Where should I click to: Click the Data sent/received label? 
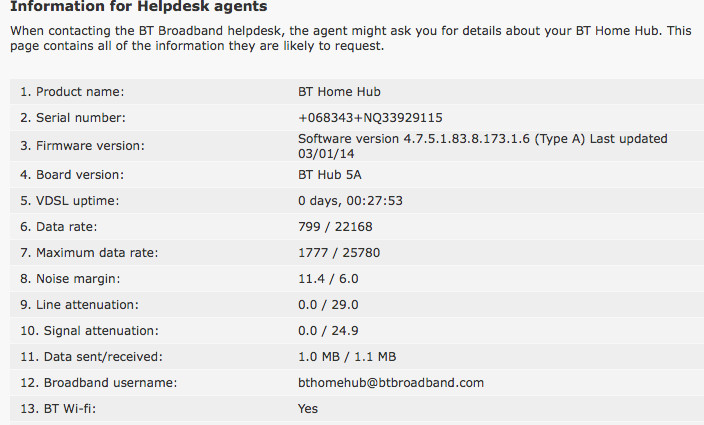85,357
